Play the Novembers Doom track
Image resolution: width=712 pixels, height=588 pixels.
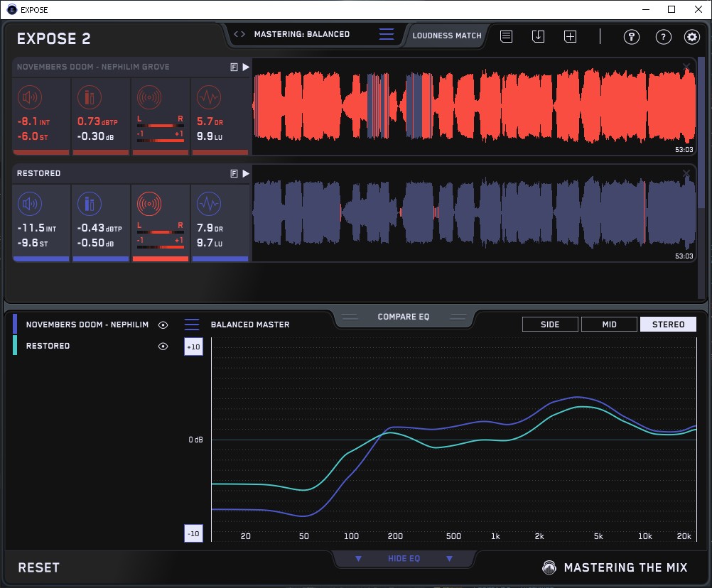pos(246,67)
